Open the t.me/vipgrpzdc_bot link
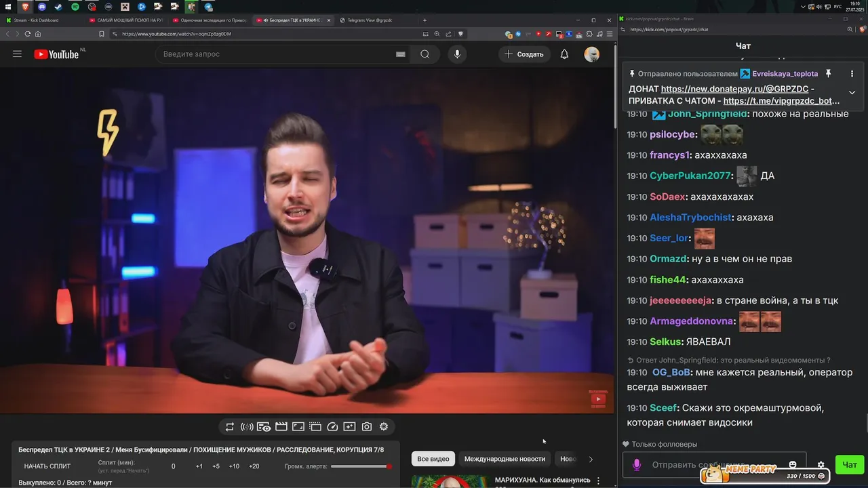Image resolution: width=868 pixels, height=488 pixels. 782,101
